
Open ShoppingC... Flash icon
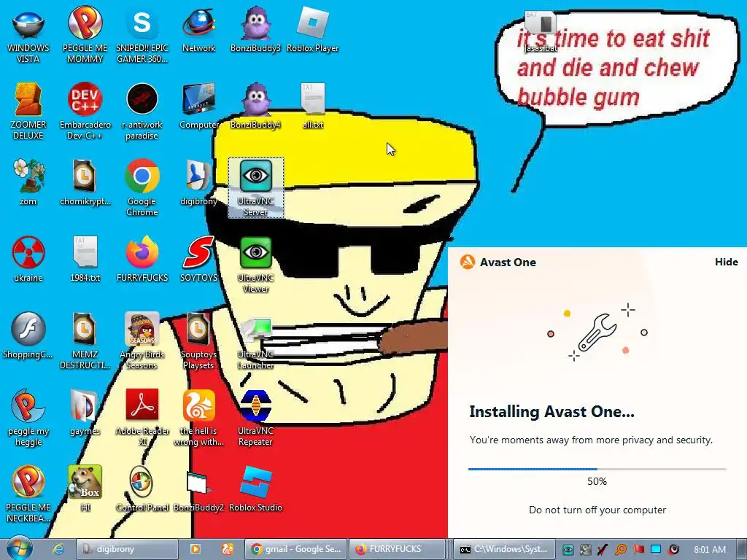28,336
